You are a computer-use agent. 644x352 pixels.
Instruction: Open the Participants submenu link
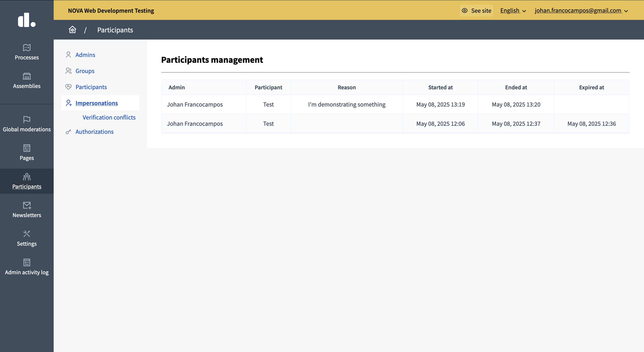coord(91,87)
